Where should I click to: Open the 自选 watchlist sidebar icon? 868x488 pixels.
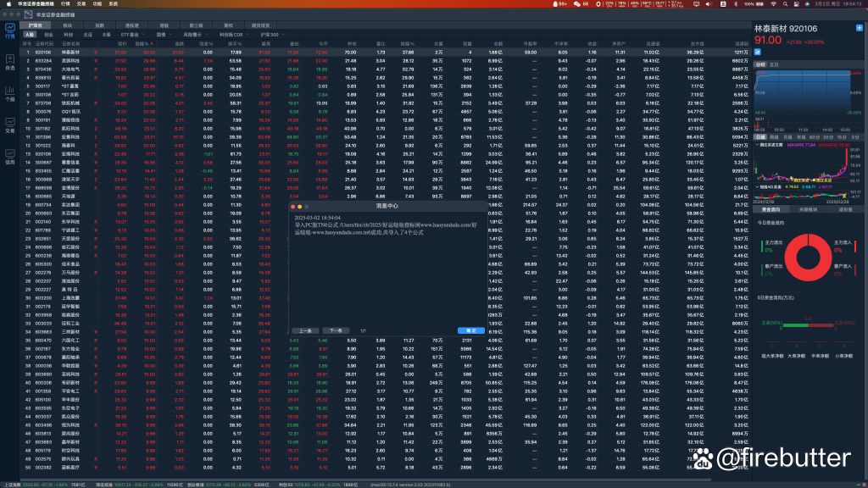click(x=9, y=64)
